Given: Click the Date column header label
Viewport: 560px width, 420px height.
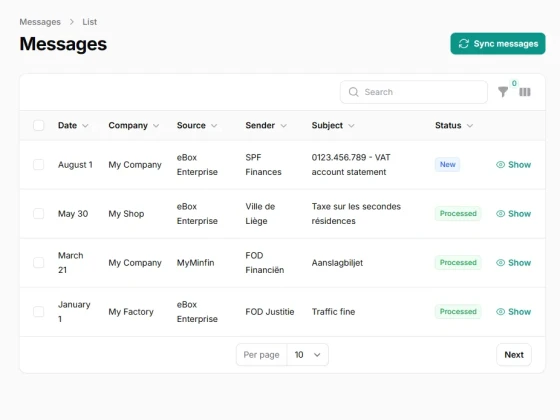Looking at the screenshot, I should (x=68, y=125).
